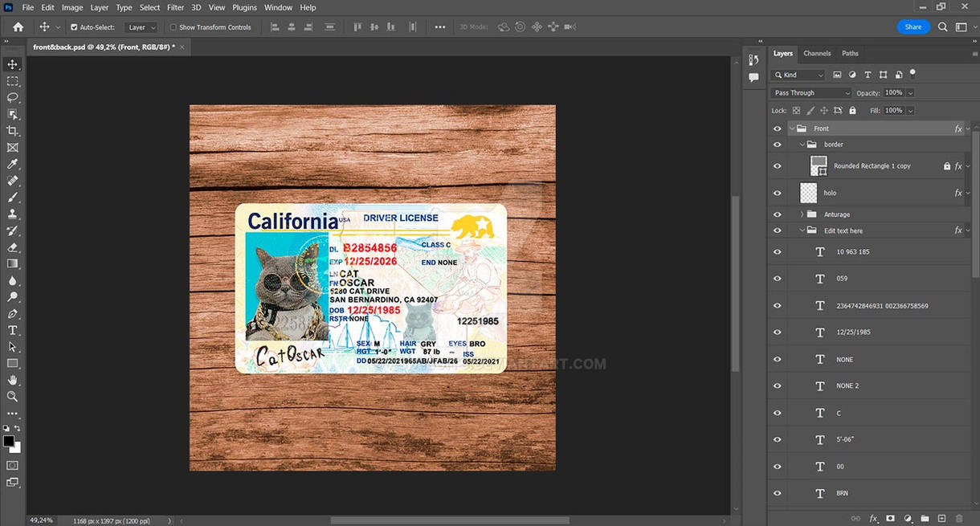The image size is (980, 526).
Task: Select the Path Selection tool
Action: 13,347
